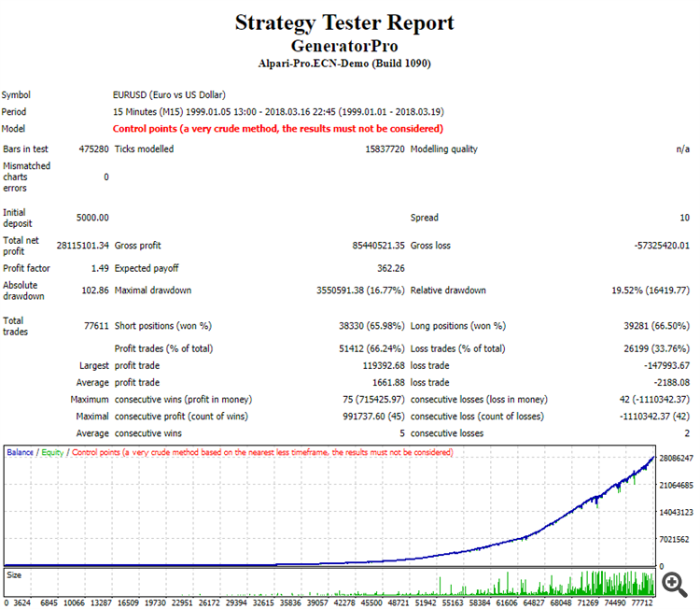Click 'Alpari-Pro.ECN-Demo (Build 1090)' text
This screenshot has height=609, width=700.
pos(344,64)
